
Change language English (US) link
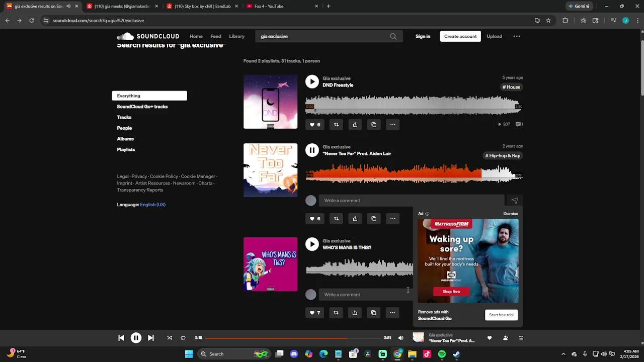pyautogui.click(x=152, y=205)
